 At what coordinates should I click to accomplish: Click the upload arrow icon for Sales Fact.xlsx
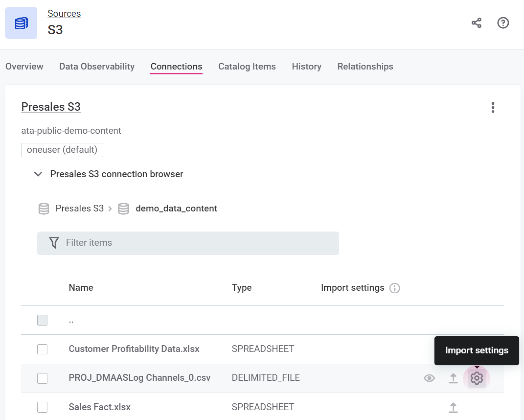453,407
